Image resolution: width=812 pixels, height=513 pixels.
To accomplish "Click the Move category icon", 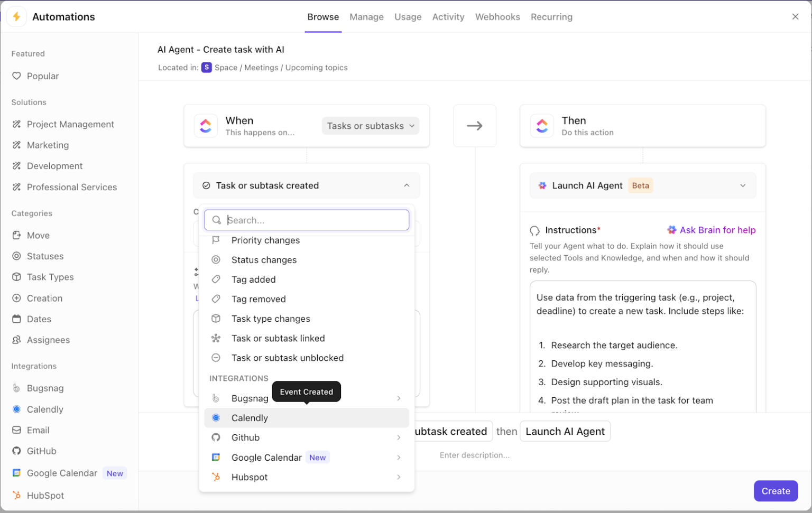I will 16,235.
